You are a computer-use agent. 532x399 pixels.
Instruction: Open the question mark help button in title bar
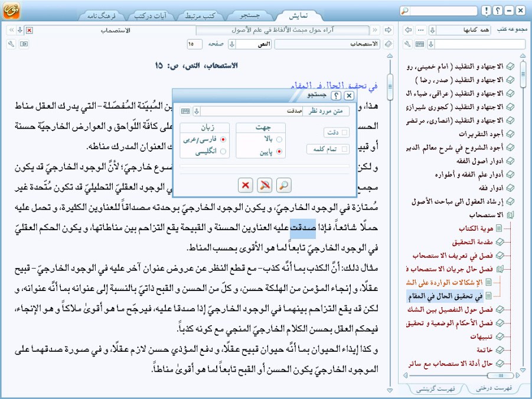(497, 11)
